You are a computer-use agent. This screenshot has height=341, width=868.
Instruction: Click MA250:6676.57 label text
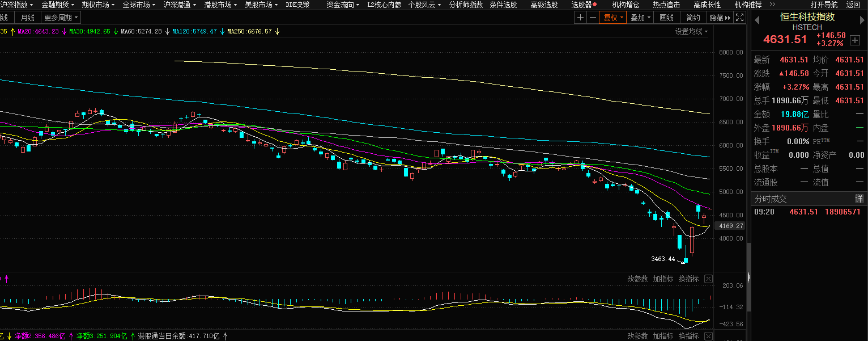pyautogui.click(x=249, y=31)
